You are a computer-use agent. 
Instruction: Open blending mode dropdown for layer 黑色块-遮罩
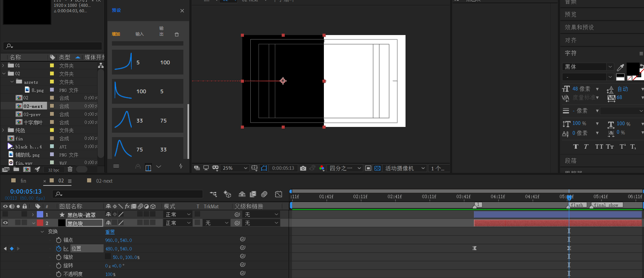tap(178, 214)
